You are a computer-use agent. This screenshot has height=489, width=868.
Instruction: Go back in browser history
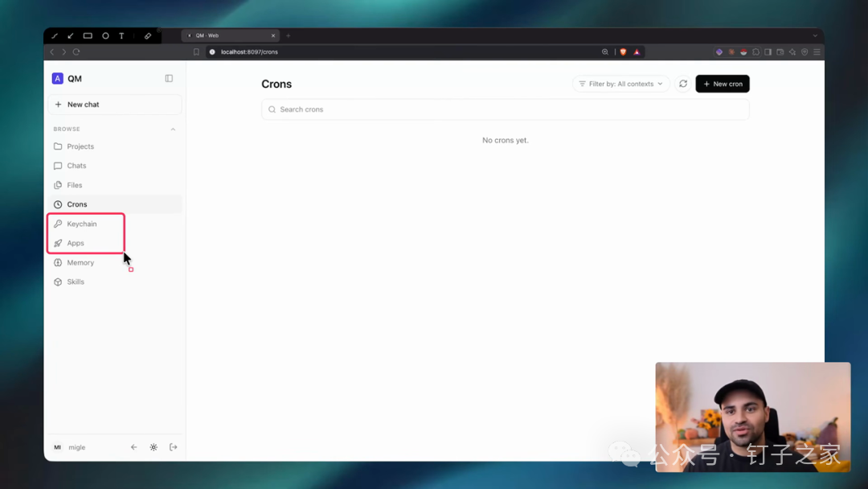pyautogui.click(x=52, y=52)
